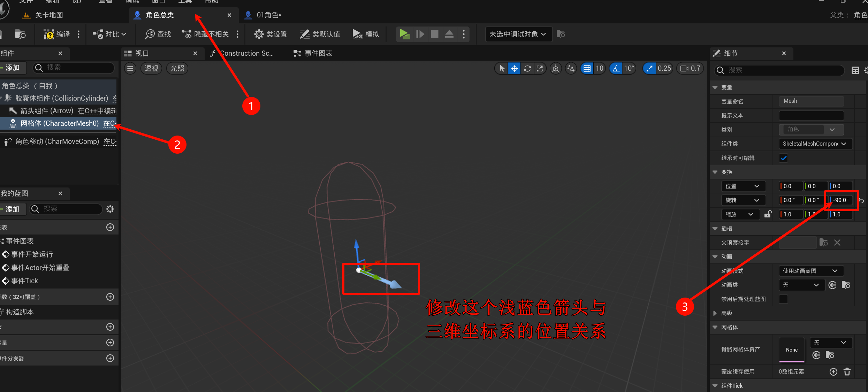Toggle grid snapping icon in viewport
The image size is (868, 392).
[x=587, y=69]
